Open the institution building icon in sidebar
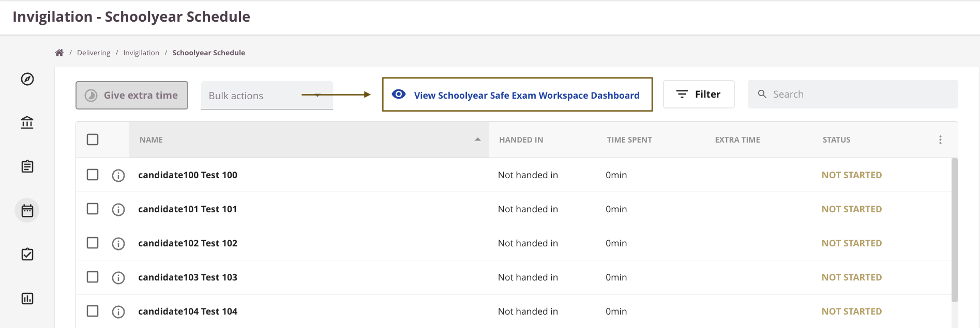Image resolution: width=980 pixels, height=328 pixels. pos(27,122)
